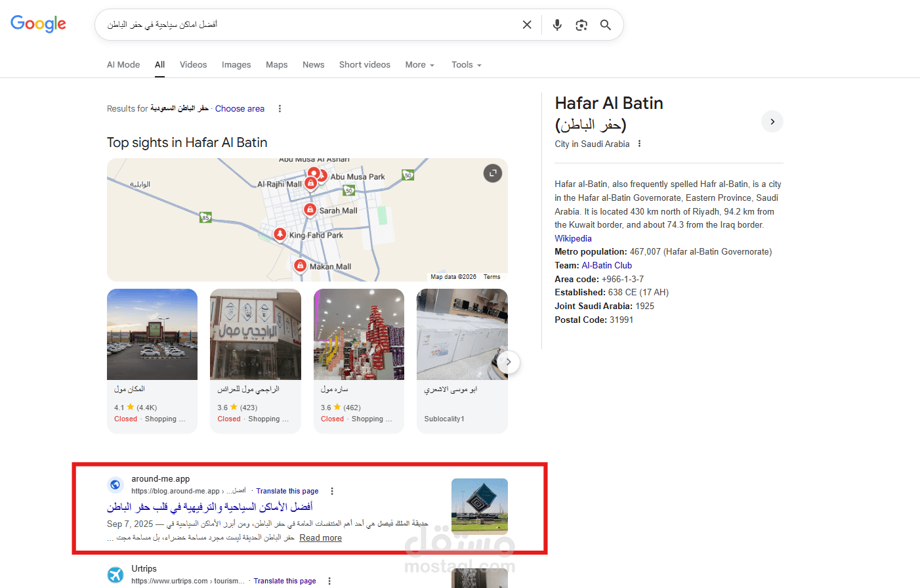This screenshot has width=920, height=588.
Task: Switch to Short videos tab
Action: tap(364, 65)
